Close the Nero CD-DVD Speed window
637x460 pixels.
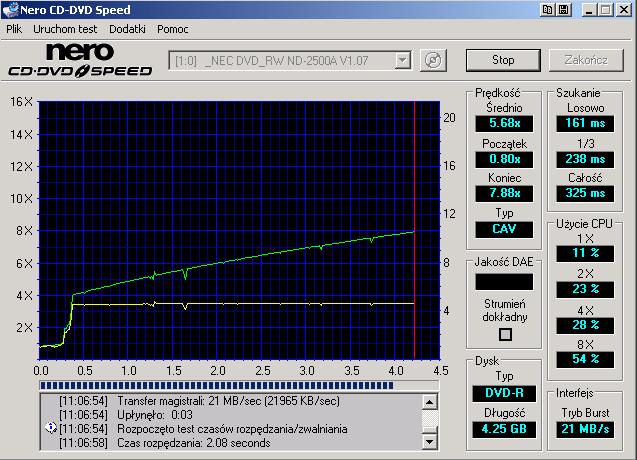624,9
